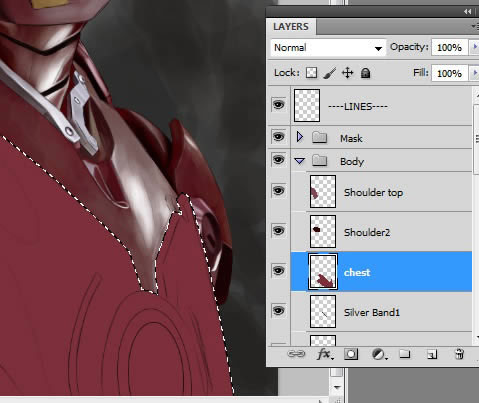
Task: Select the chest layer name
Action: pyautogui.click(x=357, y=273)
